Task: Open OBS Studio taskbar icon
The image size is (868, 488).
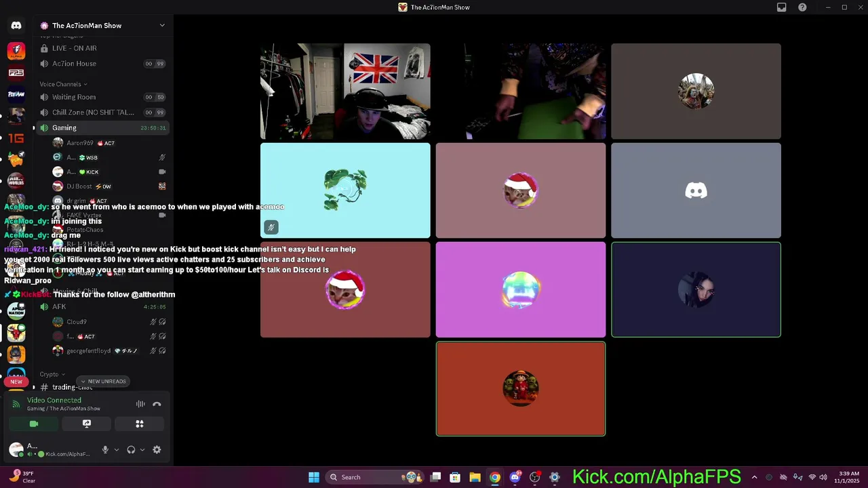Action: click(535, 477)
